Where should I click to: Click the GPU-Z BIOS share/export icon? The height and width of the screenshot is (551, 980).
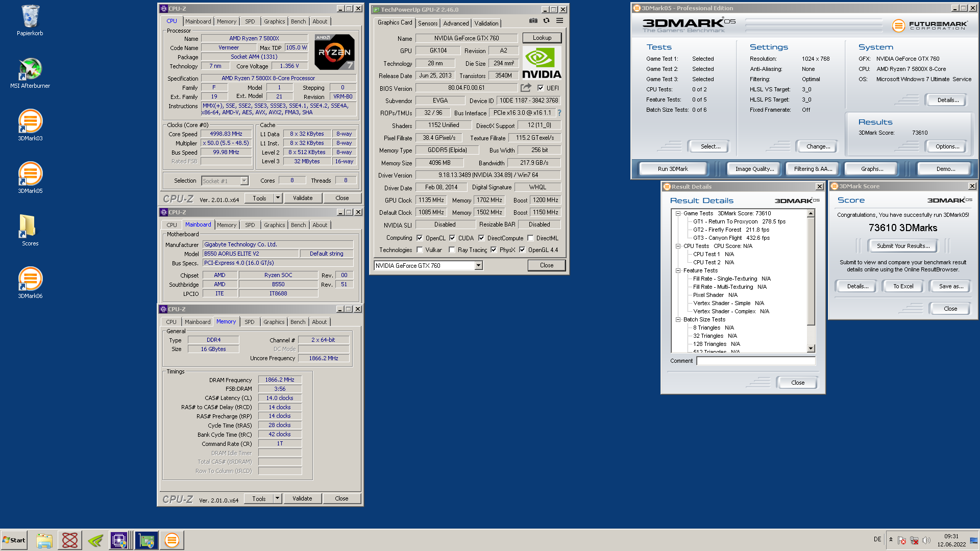click(x=526, y=88)
